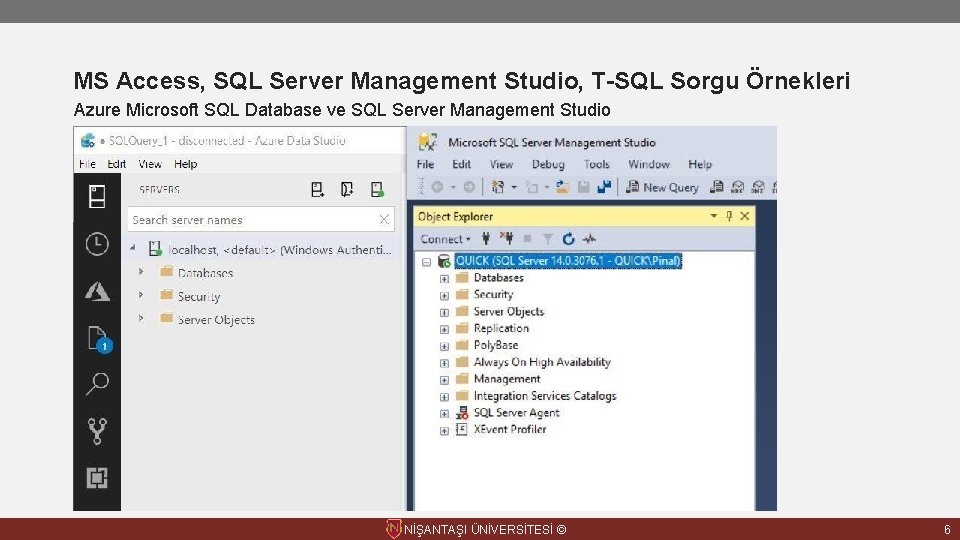The height and width of the screenshot is (540, 960).
Task: Click Disconnect plug icon in Object Explorer
Action: coord(506,239)
